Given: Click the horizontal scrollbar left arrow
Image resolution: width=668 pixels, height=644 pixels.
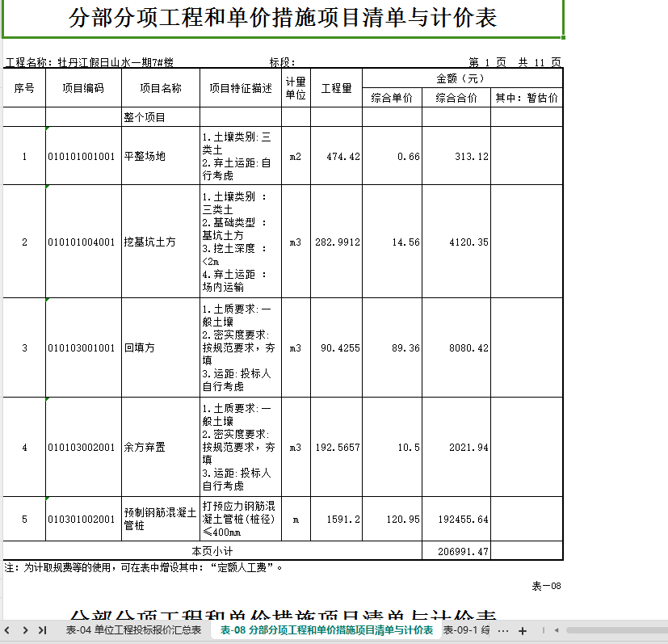Looking at the screenshot, I should [557, 630].
